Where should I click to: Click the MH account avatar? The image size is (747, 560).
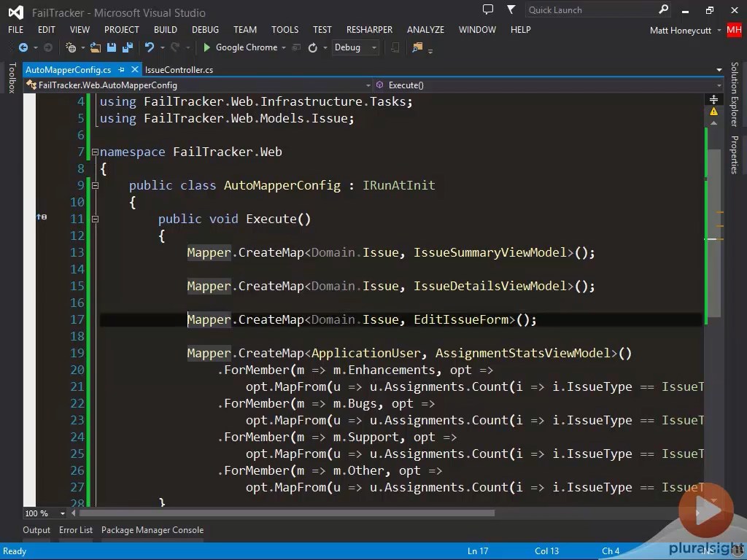click(x=734, y=30)
